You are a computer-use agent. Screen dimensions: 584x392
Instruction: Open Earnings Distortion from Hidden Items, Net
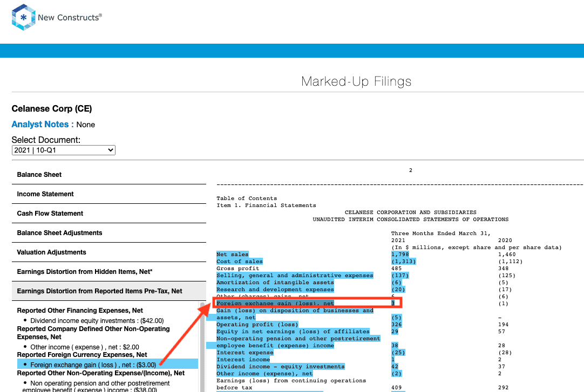(x=108, y=272)
